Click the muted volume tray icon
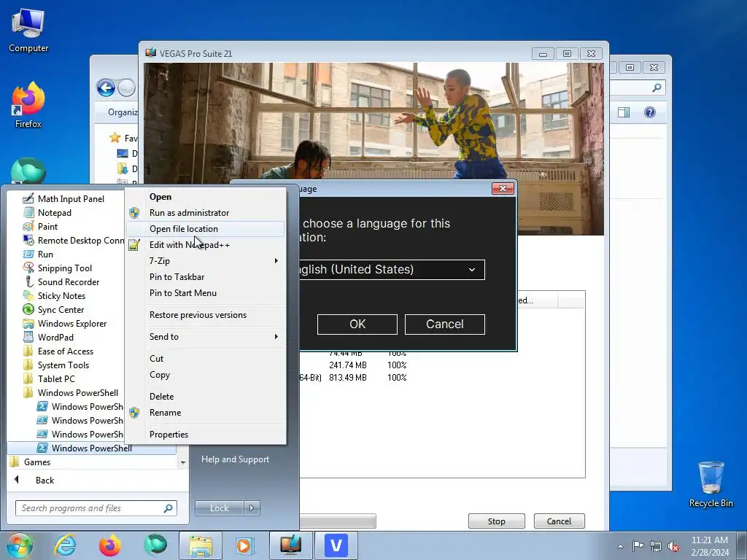The image size is (747, 560). pyautogui.click(x=673, y=545)
